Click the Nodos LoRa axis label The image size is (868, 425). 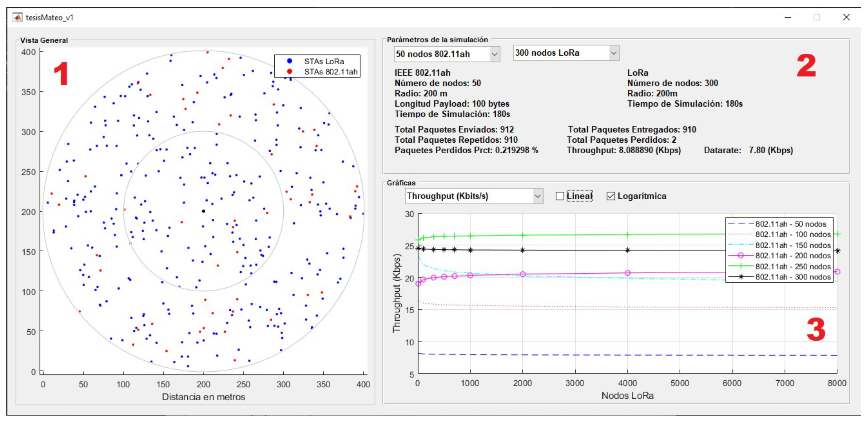coord(627,395)
